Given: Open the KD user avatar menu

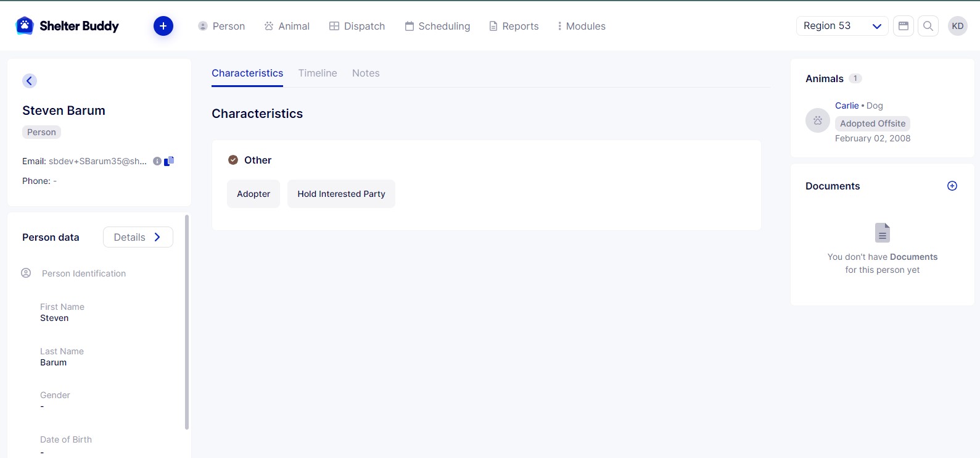Looking at the screenshot, I should click(x=958, y=26).
